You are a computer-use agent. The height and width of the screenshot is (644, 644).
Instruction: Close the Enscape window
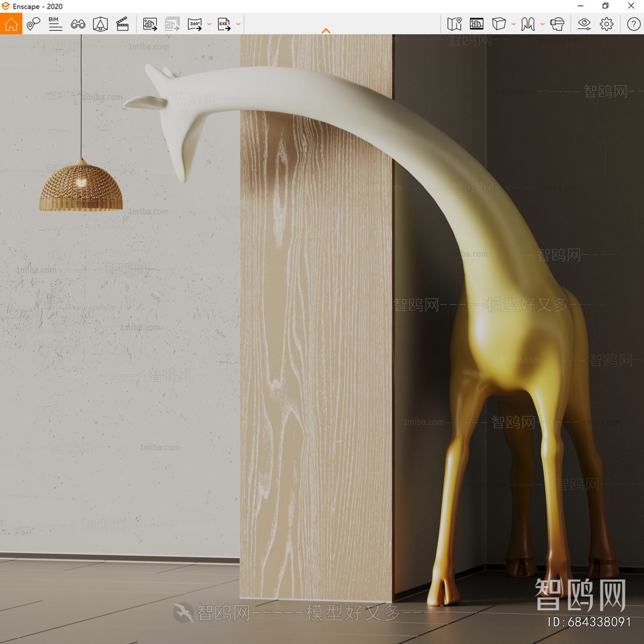631,6
